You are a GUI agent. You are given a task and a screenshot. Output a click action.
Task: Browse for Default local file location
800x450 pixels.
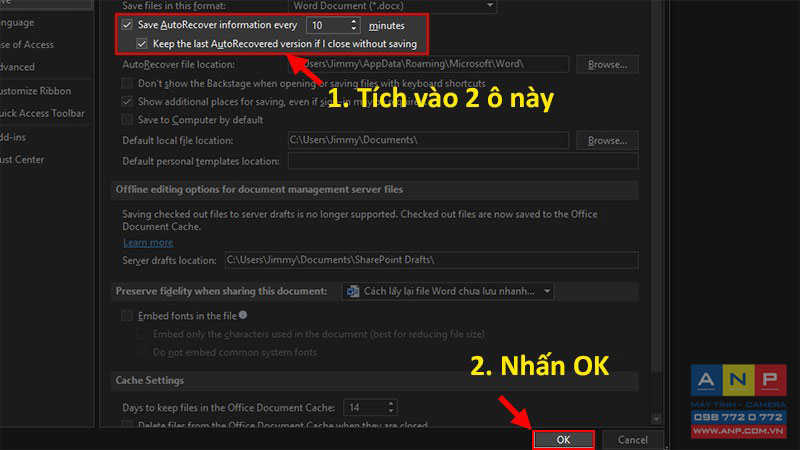point(607,140)
